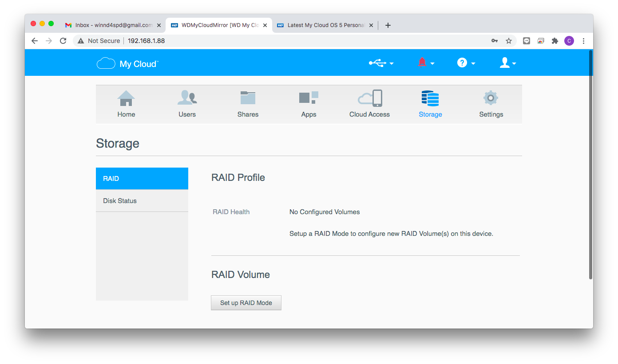This screenshot has width=618, height=364.
Task: Open USB devices dropdown
Action: click(x=381, y=63)
